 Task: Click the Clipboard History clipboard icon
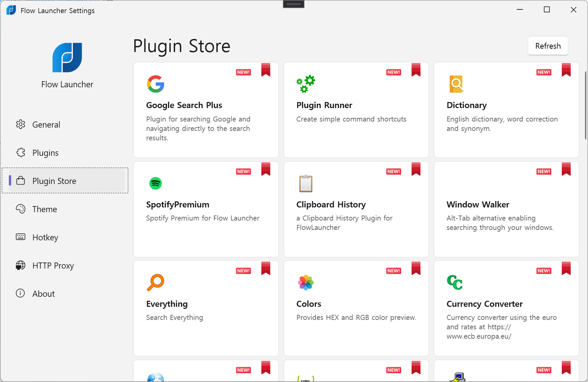306,183
